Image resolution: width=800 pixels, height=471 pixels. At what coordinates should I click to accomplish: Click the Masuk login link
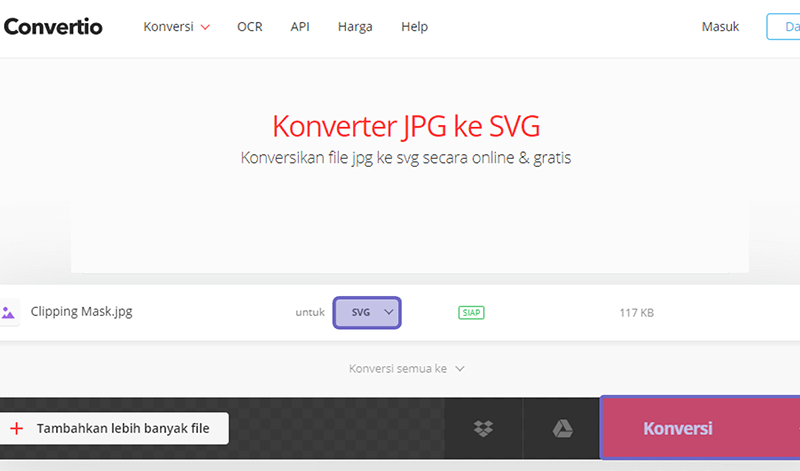pos(720,27)
